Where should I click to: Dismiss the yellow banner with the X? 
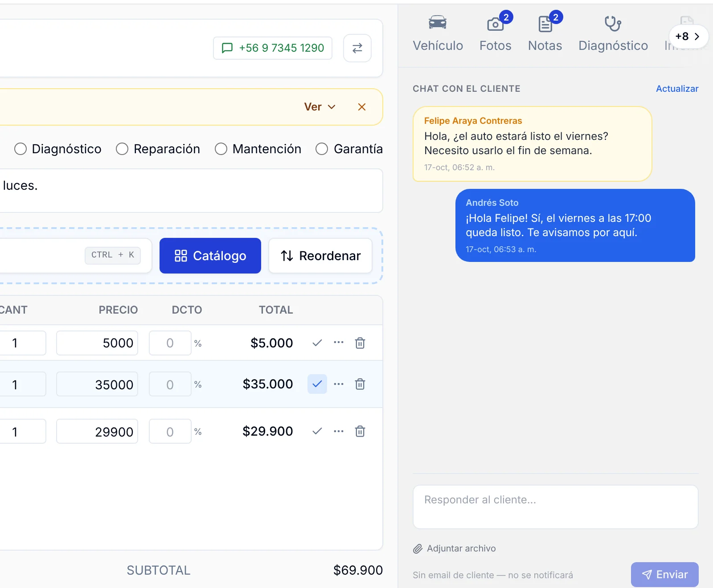tap(362, 107)
